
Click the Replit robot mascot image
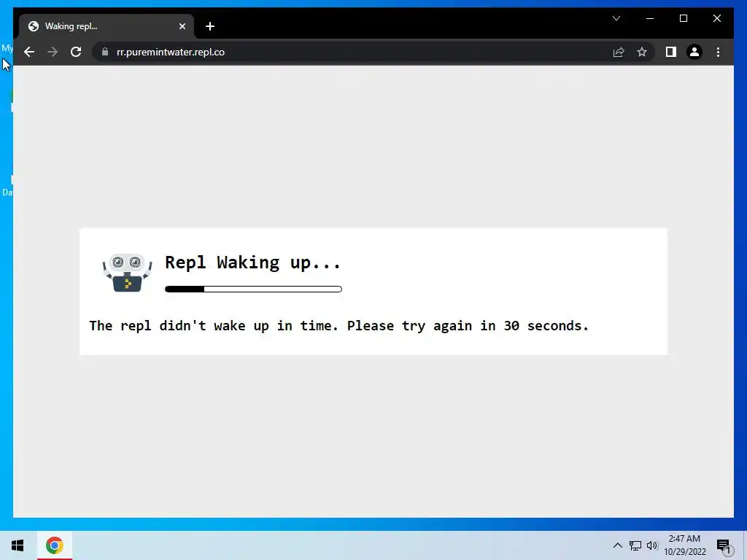(x=127, y=273)
